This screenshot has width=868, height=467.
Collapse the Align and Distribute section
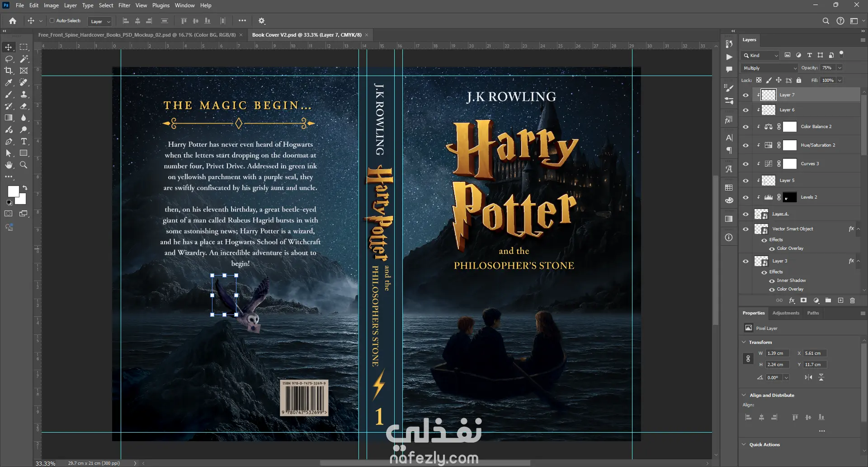[x=744, y=395]
